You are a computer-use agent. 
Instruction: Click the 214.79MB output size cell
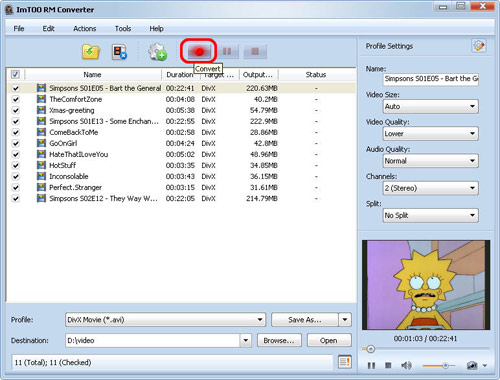(x=262, y=199)
